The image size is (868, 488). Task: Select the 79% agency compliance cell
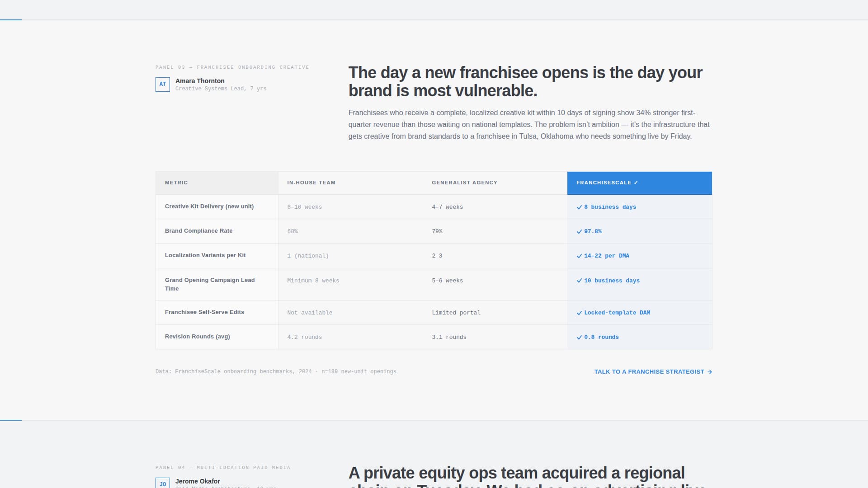pyautogui.click(x=495, y=231)
